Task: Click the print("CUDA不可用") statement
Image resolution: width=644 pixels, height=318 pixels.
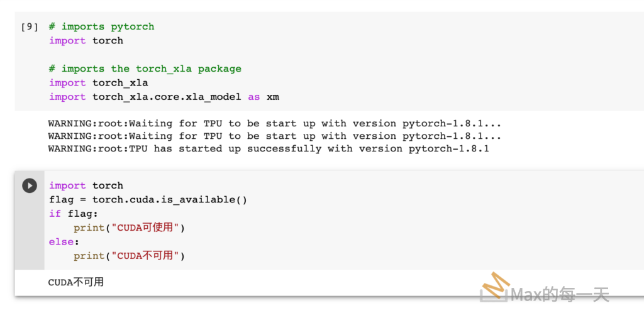Action: [130, 256]
